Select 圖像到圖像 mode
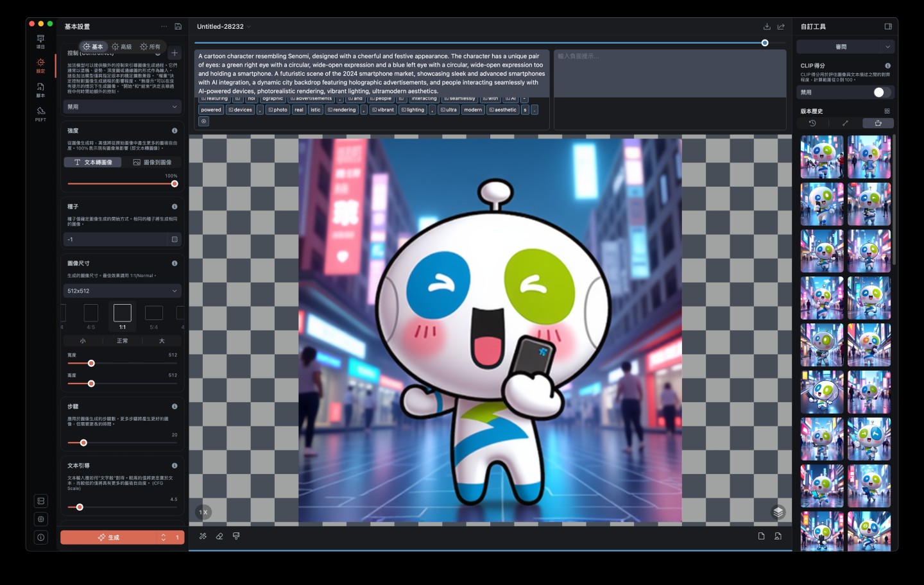The image size is (924, 585). 153,162
